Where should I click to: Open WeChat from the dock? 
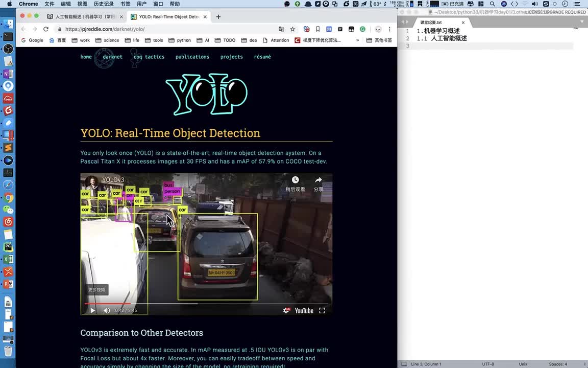[x=8, y=210]
